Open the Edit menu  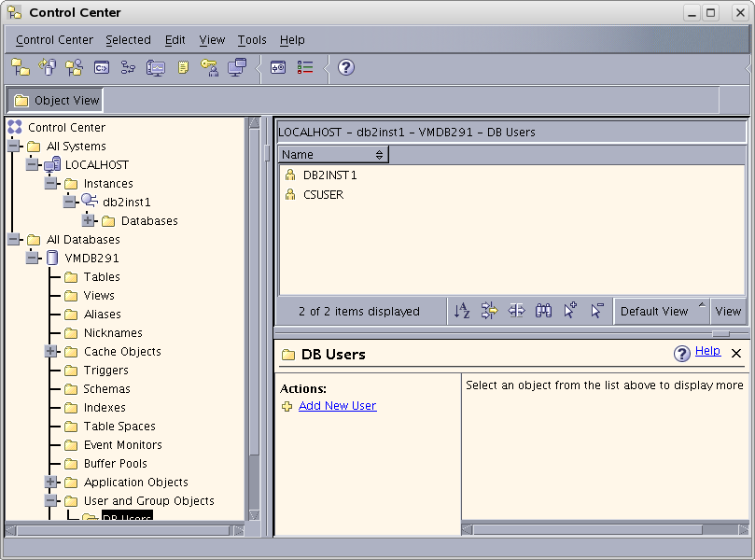175,40
